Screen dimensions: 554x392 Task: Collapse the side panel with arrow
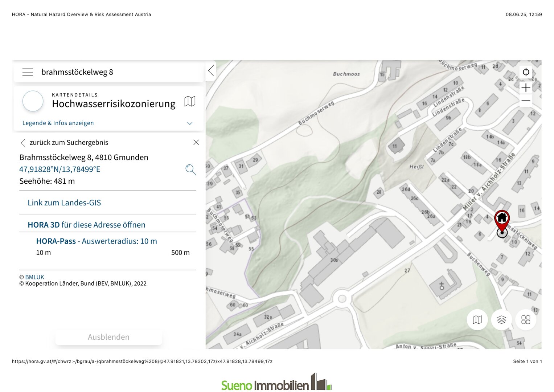pyautogui.click(x=211, y=71)
